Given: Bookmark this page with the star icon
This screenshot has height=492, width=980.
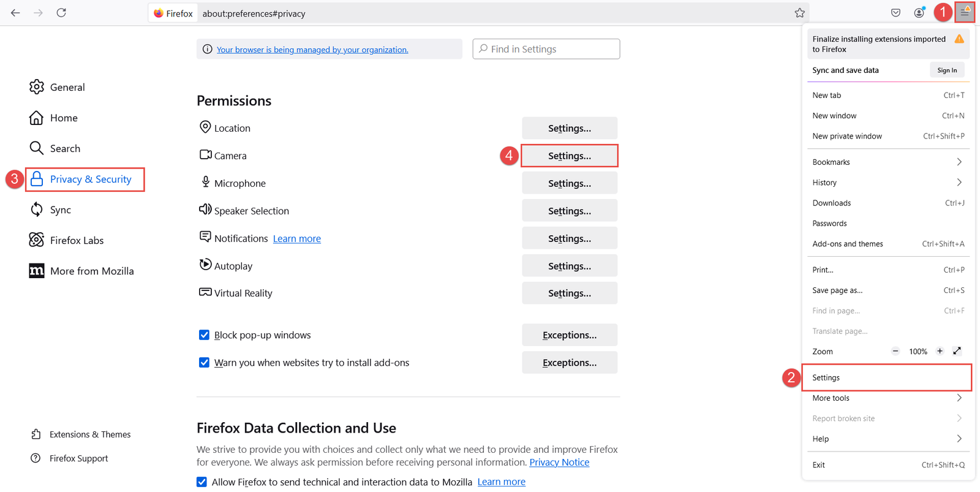Looking at the screenshot, I should pos(799,13).
